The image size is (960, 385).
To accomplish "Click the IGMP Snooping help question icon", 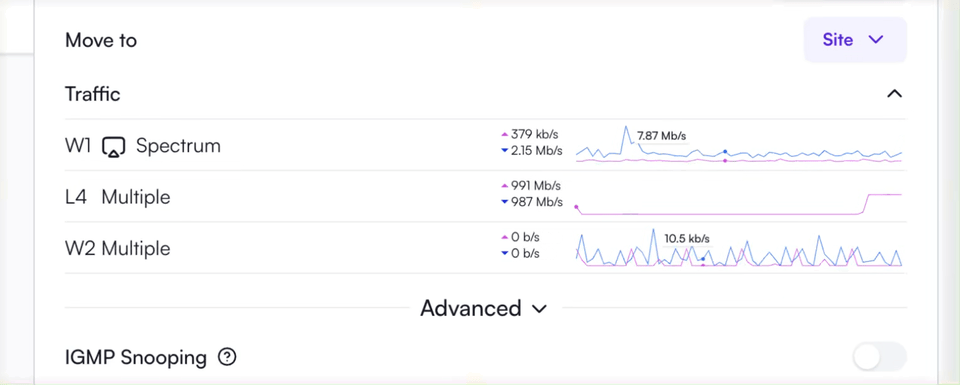I will 227,356.
